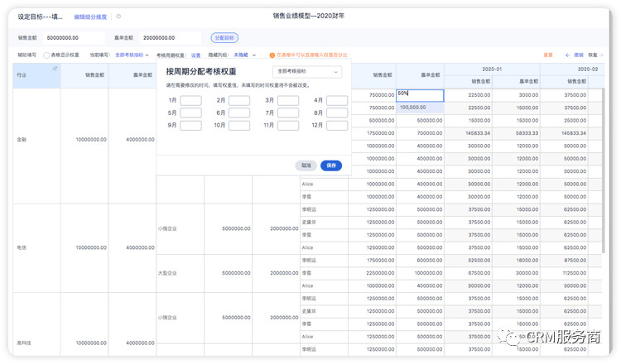Click the 145833.34 cell under 2020-01

click(x=468, y=133)
